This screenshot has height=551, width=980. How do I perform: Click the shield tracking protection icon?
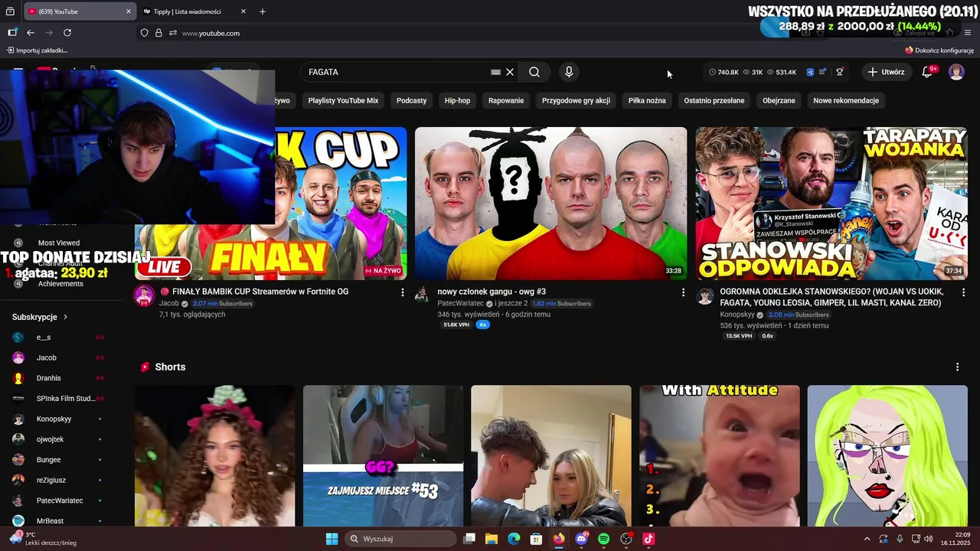click(144, 33)
